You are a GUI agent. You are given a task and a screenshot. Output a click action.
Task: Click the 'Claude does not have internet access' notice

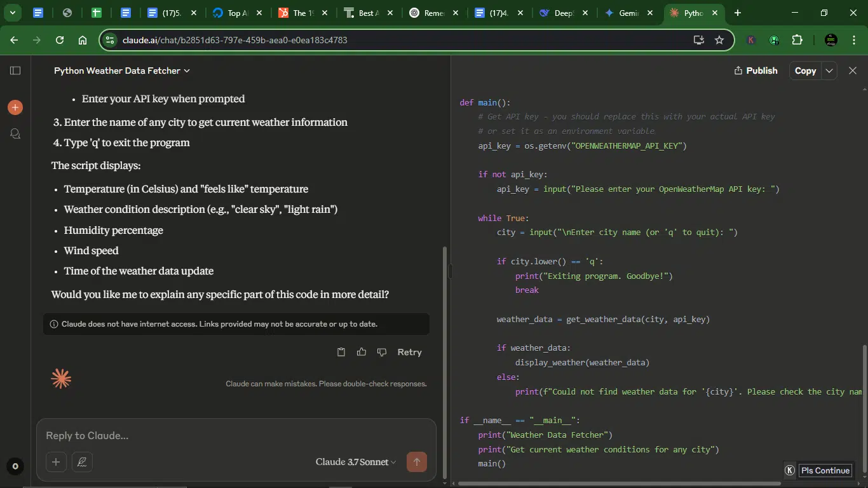click(236, 324)
